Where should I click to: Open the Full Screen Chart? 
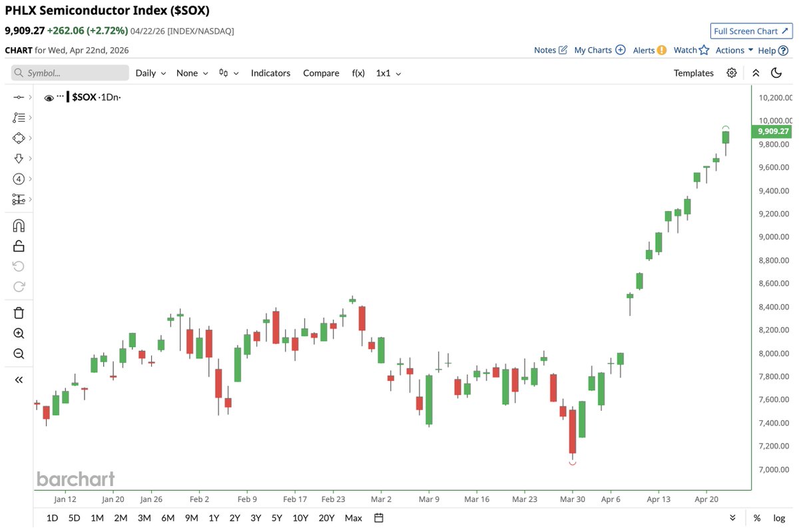[x=751, y=31]
